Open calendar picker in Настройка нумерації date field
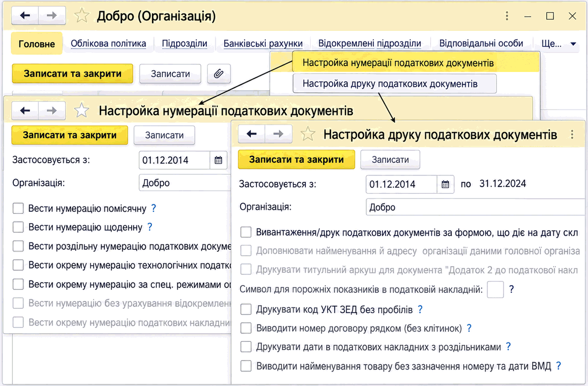Viewport: 588px width, 386px height. [x=218, y=160]
